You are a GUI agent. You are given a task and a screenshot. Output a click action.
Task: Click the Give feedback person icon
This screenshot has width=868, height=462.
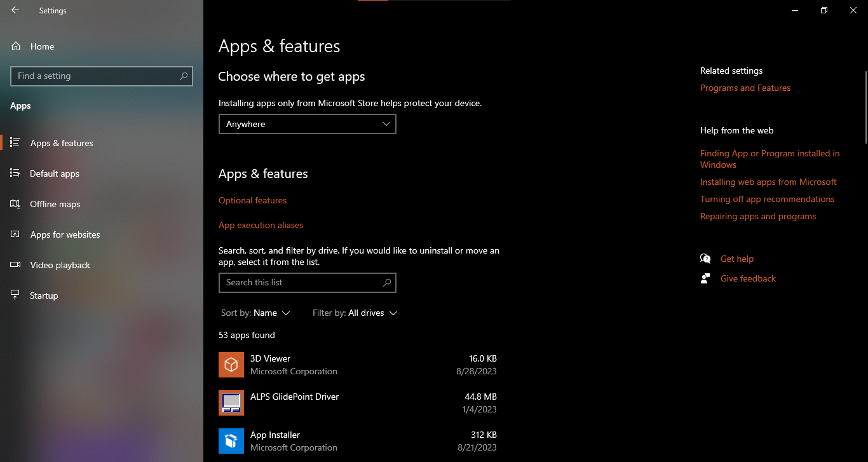pyautogui.click(x=705, y=278)
